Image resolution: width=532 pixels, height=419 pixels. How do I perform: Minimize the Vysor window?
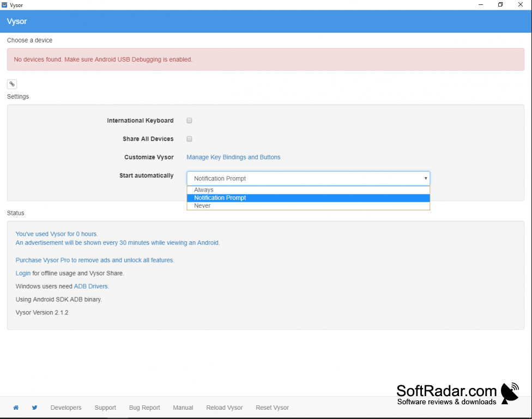pos(481,5)
